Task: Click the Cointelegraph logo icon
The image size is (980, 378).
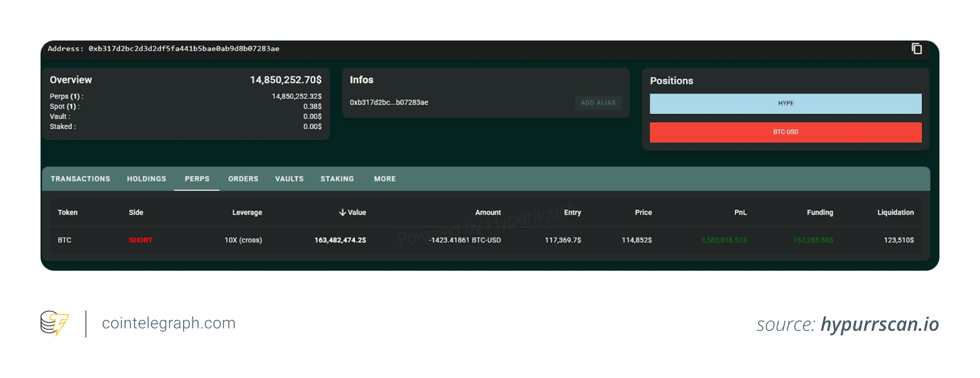Action: [54, 323]
